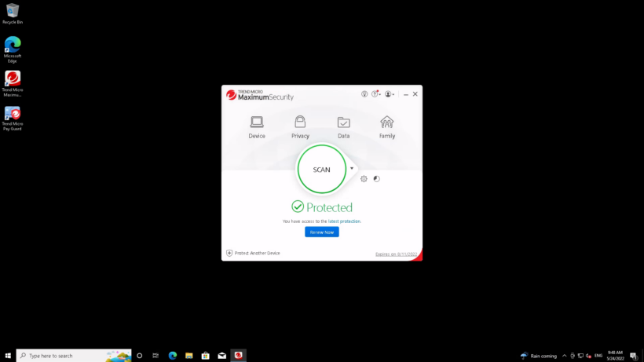
Task: Click the Trend Micro logo in title bar
Action: [x=231, y=95]
